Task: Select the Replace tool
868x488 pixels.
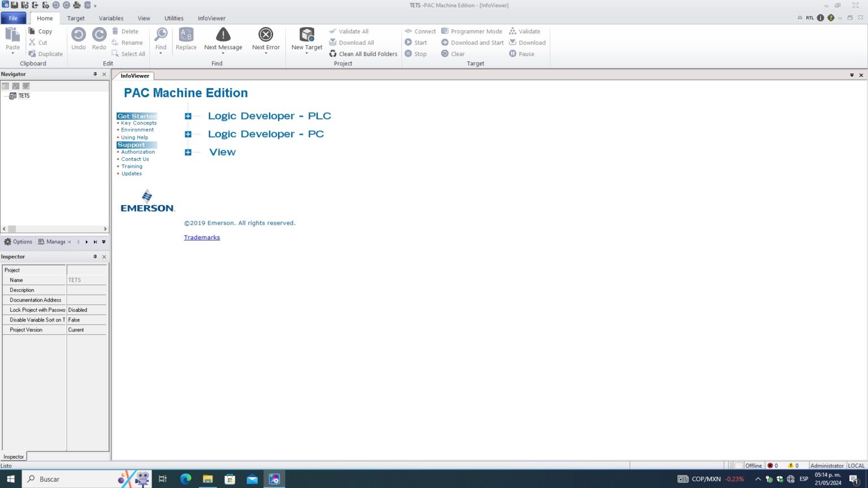Action: click(x=186, y=40)
